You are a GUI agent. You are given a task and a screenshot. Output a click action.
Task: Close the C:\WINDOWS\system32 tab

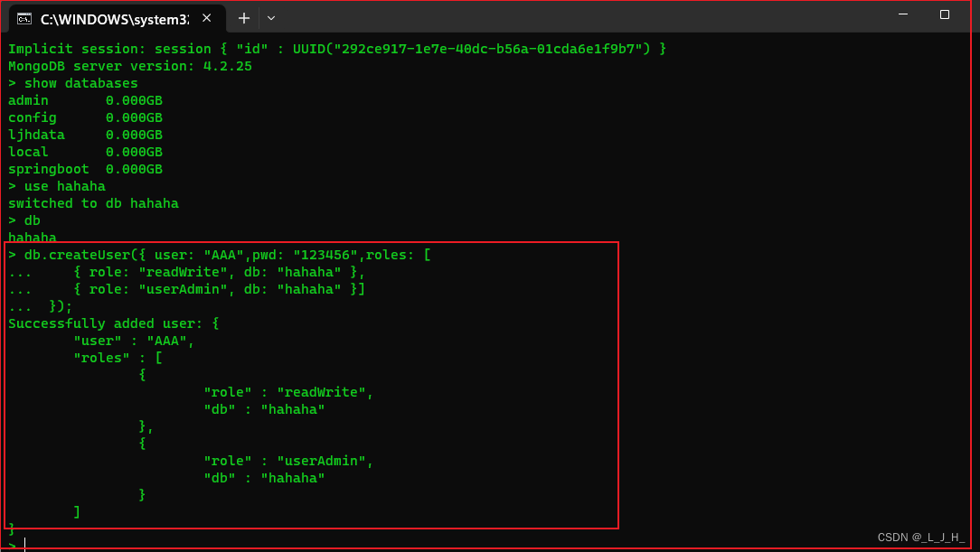coord(207,19)
